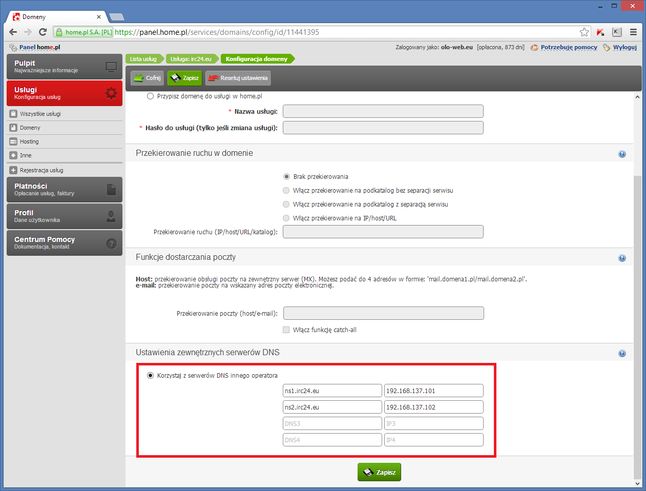Click the Przekierowanie ruchu input field
The image size is (646, 491).
point(383,231)
